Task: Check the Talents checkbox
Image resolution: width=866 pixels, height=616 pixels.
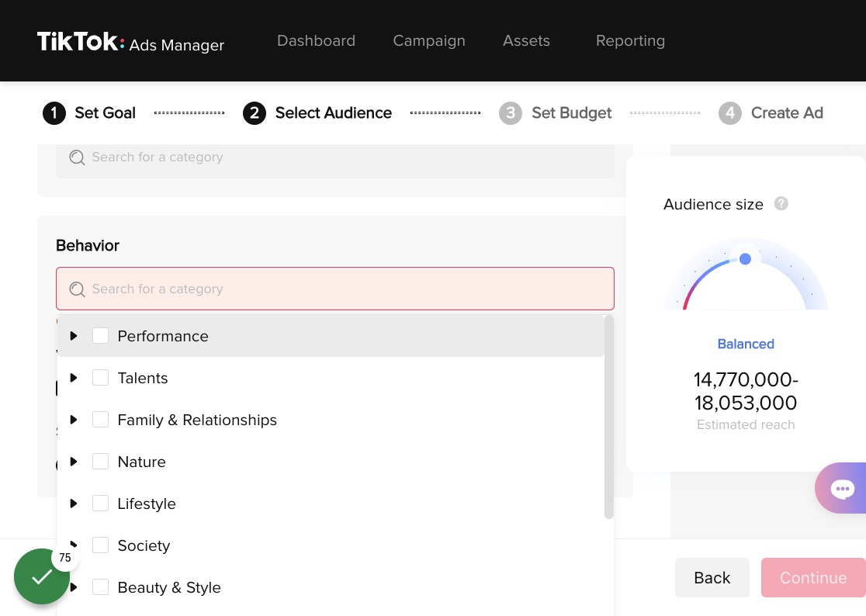Action: tap(100, 378)
